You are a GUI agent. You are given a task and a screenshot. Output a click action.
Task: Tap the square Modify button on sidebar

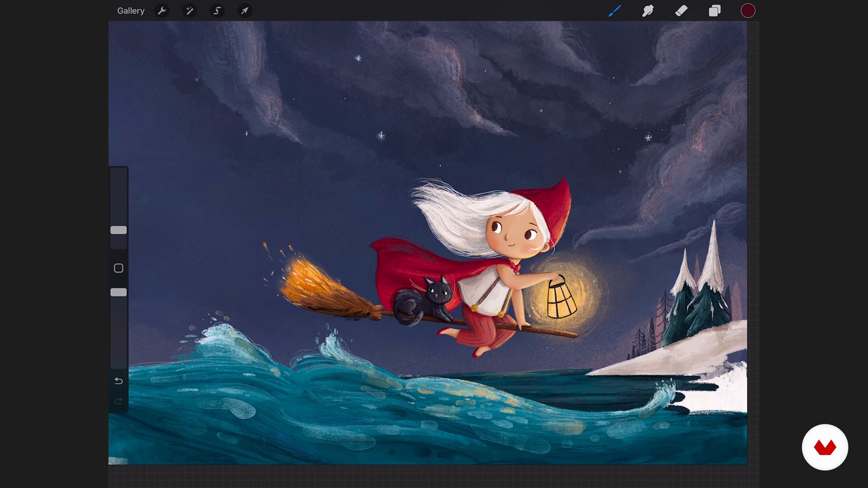click(x=119, y=268)
